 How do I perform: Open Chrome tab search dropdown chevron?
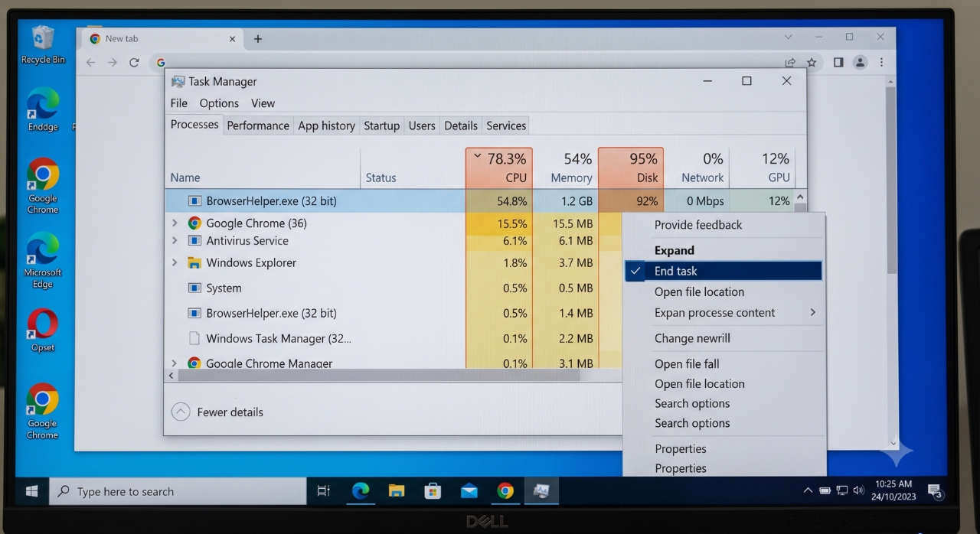[x=789, y=37]
